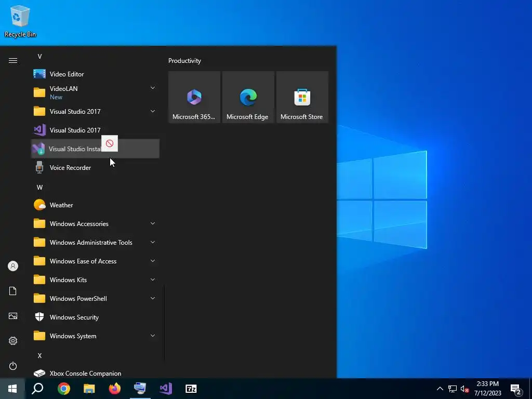
Task: Expand Visual Studio 2017 folder chevron
Action: (153, 111)
